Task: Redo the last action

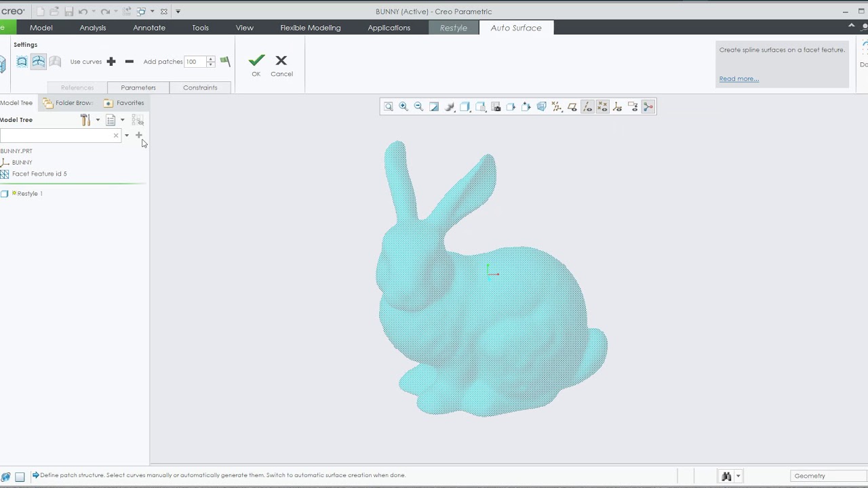Action: point(105,12)
